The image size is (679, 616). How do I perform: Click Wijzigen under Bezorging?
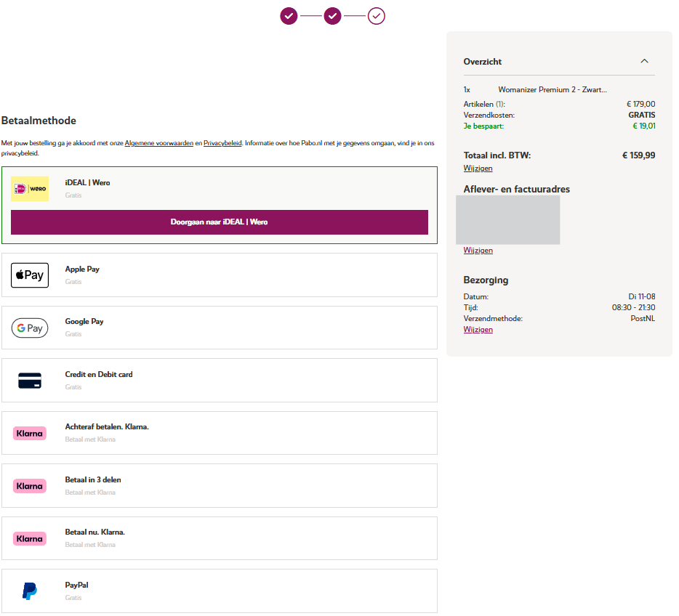coord(478,330)
